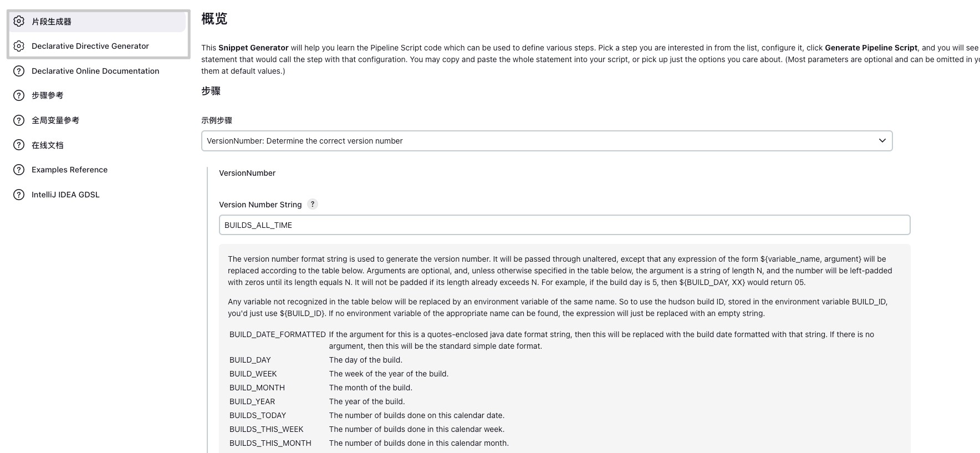The width and height of the screenshot is (980, 453).
Task: Click the gear icon beside Declarative Directive Generator
Action: coord(19,46)
